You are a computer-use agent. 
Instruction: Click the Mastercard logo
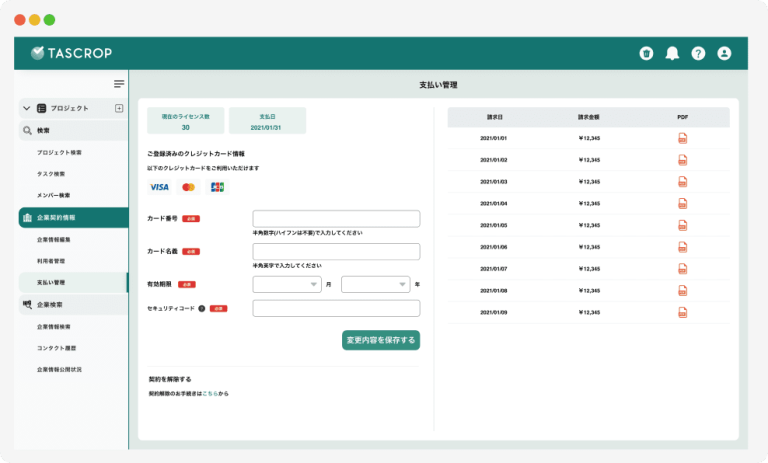(188, 187)
